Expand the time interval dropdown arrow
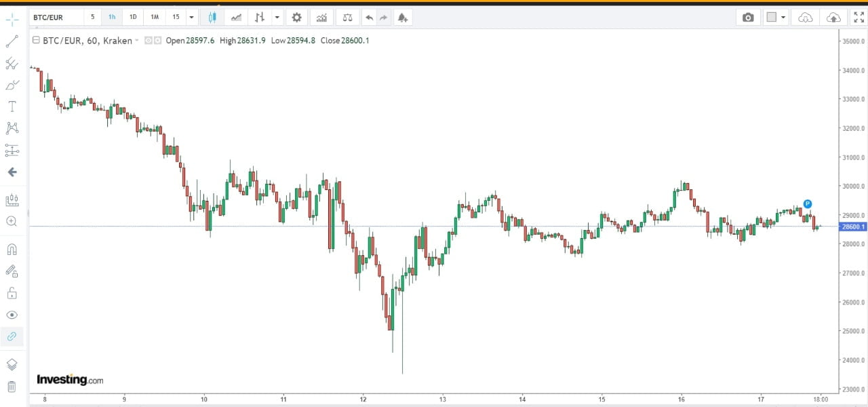 point(192,18)
